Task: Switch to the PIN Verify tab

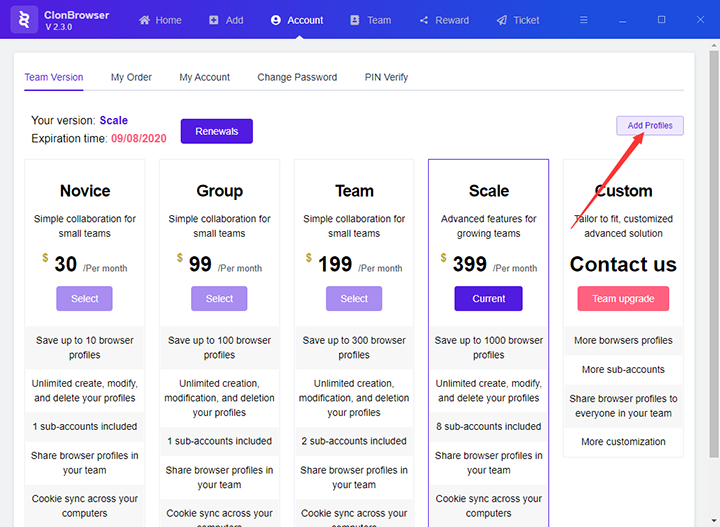Action: pos(386,77)
